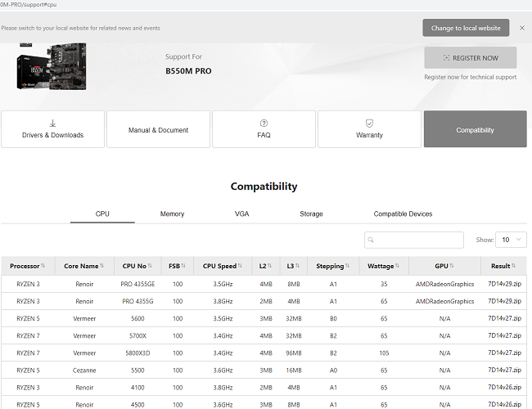Screen dimensions: 532x409
Task: Sort table by CPU Speed column icon
Action: point(240,266)
